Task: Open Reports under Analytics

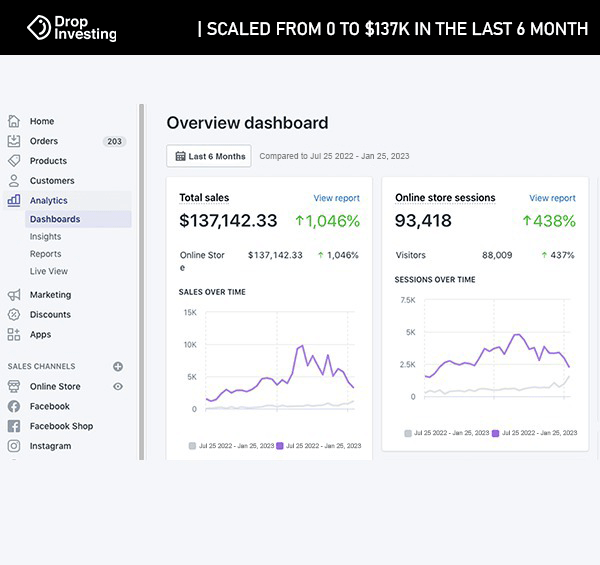Action: pos(46,254)
